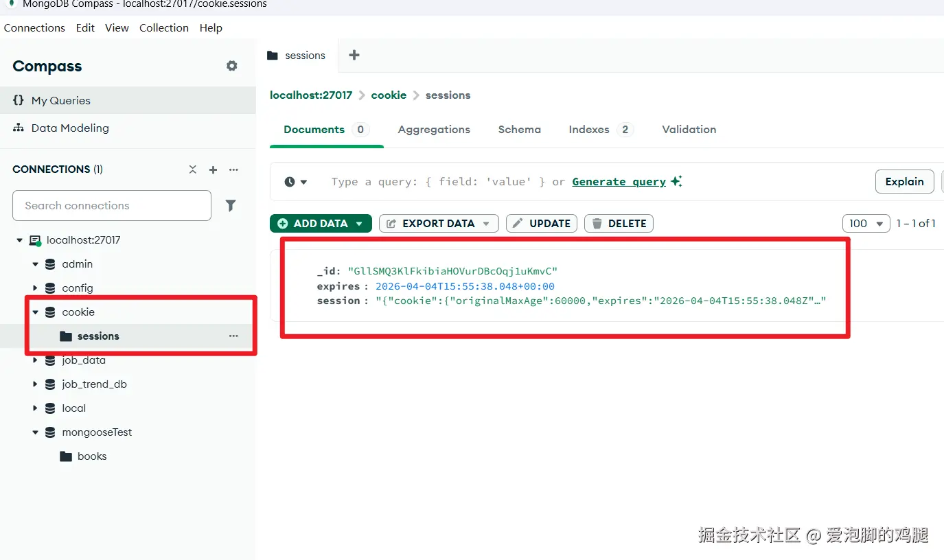Click the job_trend_db database icon

(x=50, y=384)
